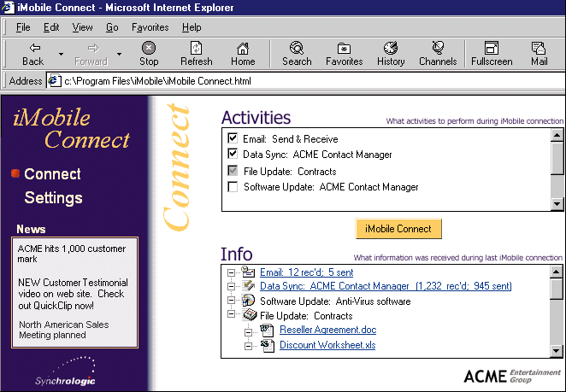Click the ACME Entertainment Group logo

[x=512, y=376]
